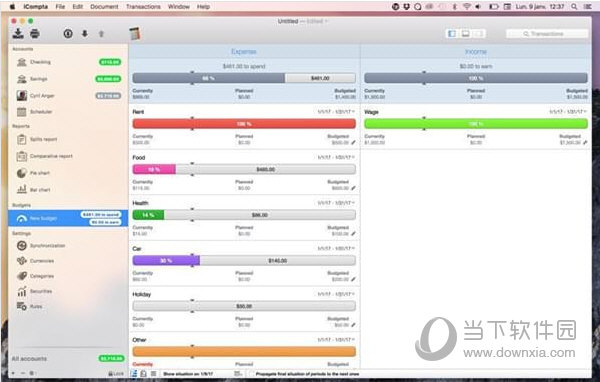Click the greyed up-arrow toolbar icon
600x382 pixels.
101,34
